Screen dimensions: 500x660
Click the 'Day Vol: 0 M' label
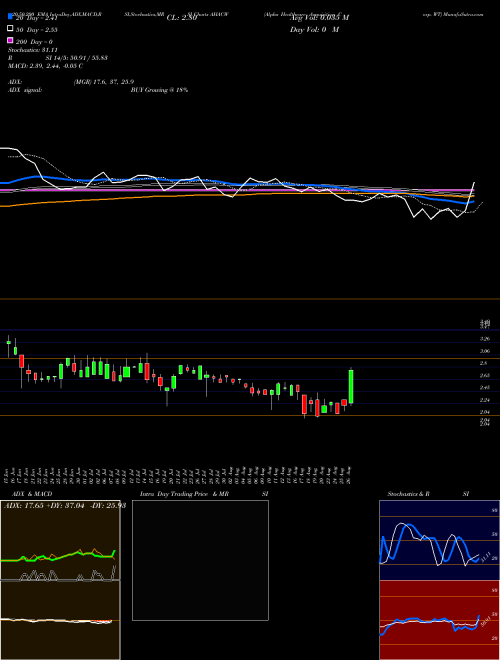pyautogui.click(x=314, y=30)
